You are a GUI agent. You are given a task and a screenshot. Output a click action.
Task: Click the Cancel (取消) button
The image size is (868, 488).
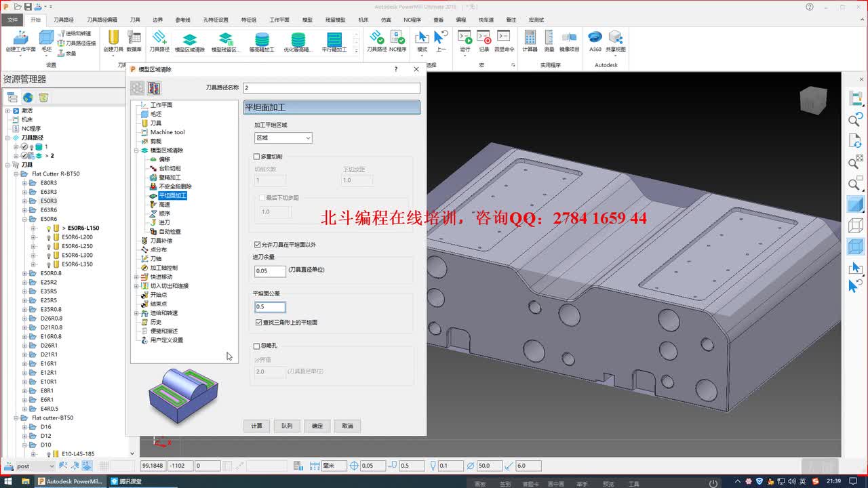[347, 426]
